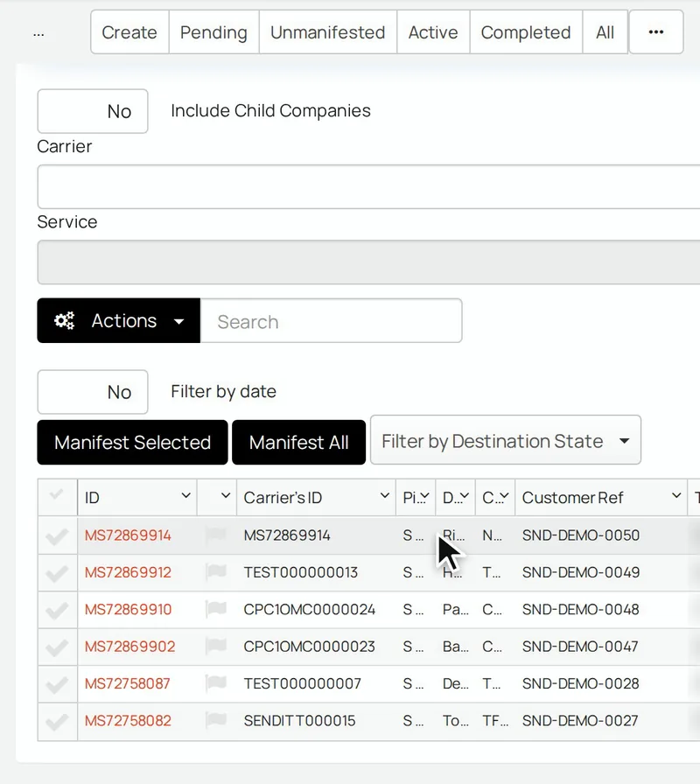Click customer ref SND-DEMO-0048

click(581, 610)
